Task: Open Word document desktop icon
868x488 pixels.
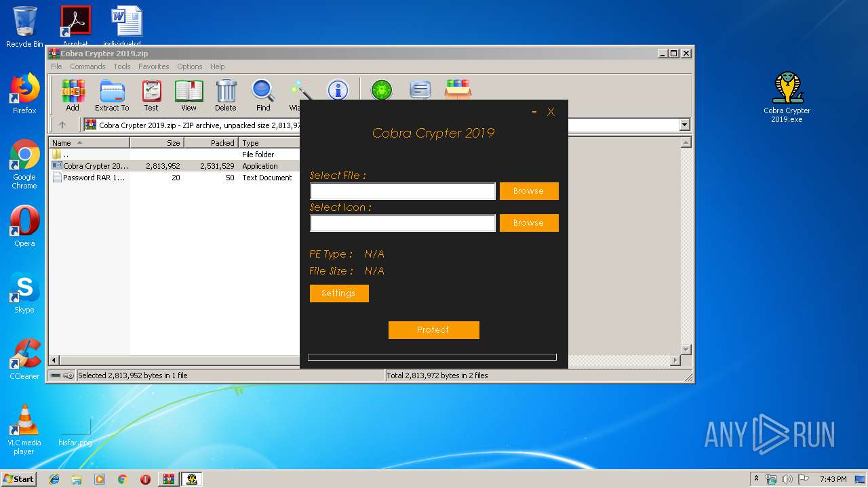Action: (127, 24)
